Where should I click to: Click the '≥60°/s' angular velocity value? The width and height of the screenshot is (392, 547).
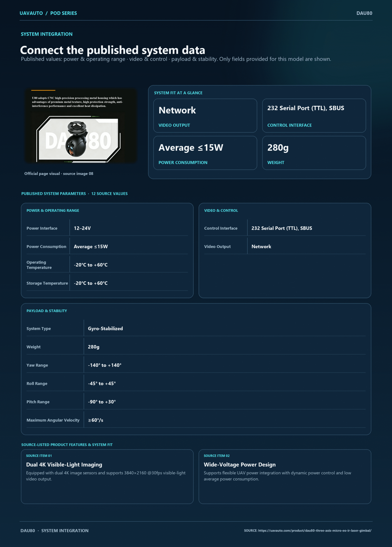[96, 420]
